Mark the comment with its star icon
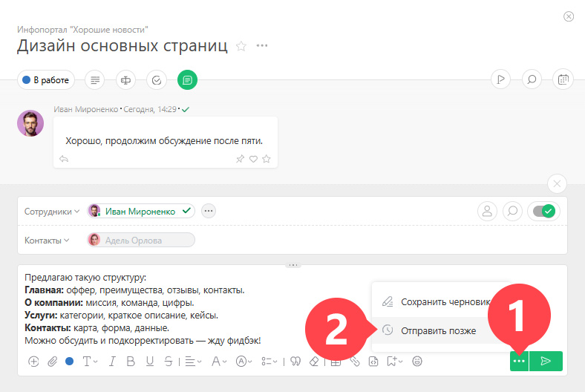The image size is (585, 392). pos(267,159)
